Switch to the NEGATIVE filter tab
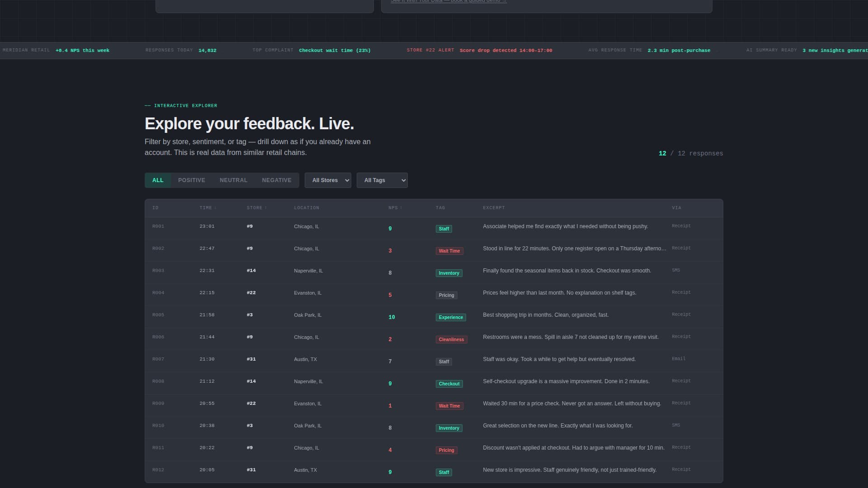The image size is (868, 488). [277, 180]
